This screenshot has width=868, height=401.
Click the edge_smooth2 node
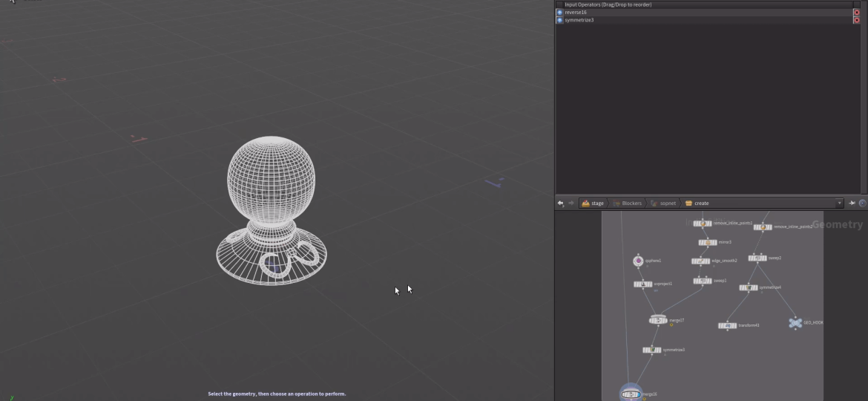[x=700, y=261]
